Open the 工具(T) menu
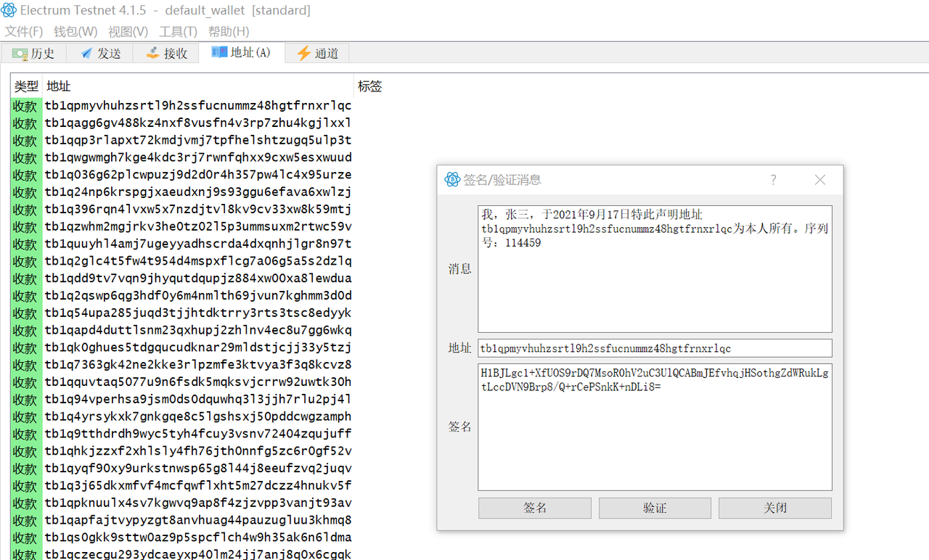929x560 pixels. click(178, 32)
